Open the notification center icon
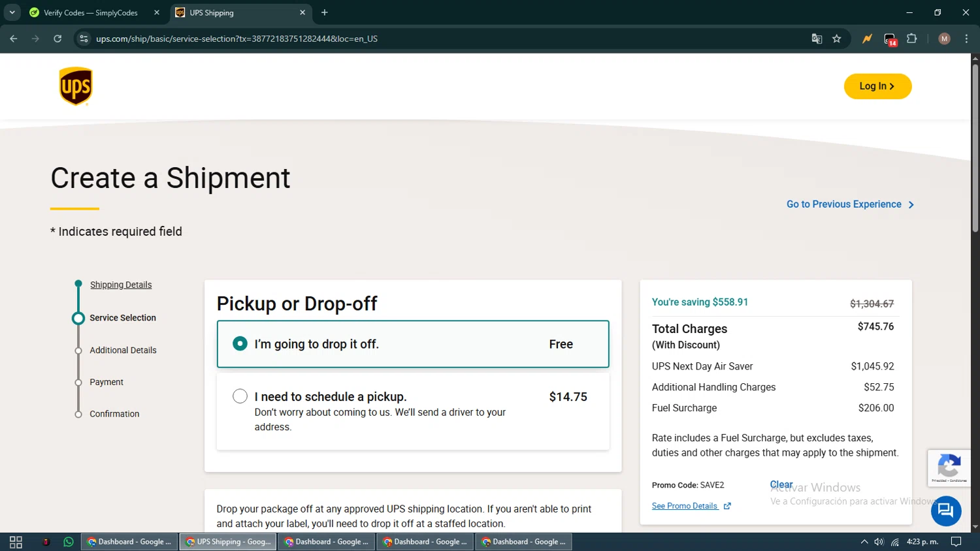980x551 pixels. 956,542
